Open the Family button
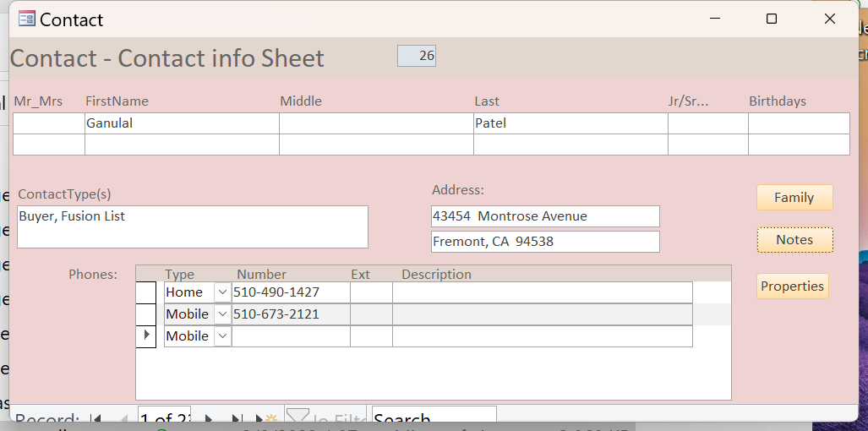Viewport: 868px width, 431px height. 794,198
